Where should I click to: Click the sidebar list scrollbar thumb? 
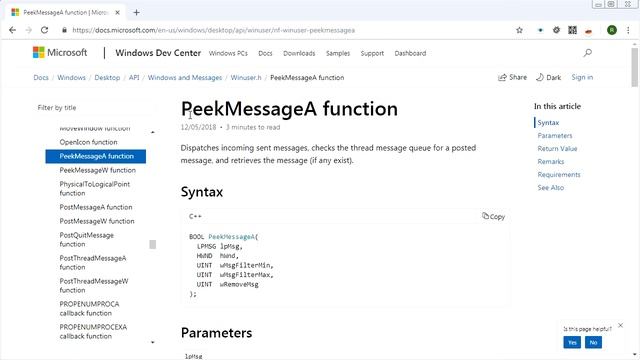click(153, 244)
